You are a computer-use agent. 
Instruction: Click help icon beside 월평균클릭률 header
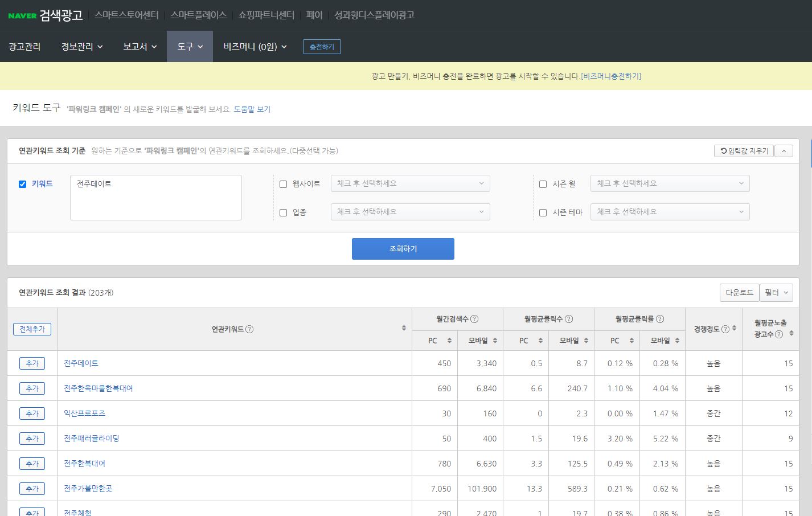[x=660, y=319]
